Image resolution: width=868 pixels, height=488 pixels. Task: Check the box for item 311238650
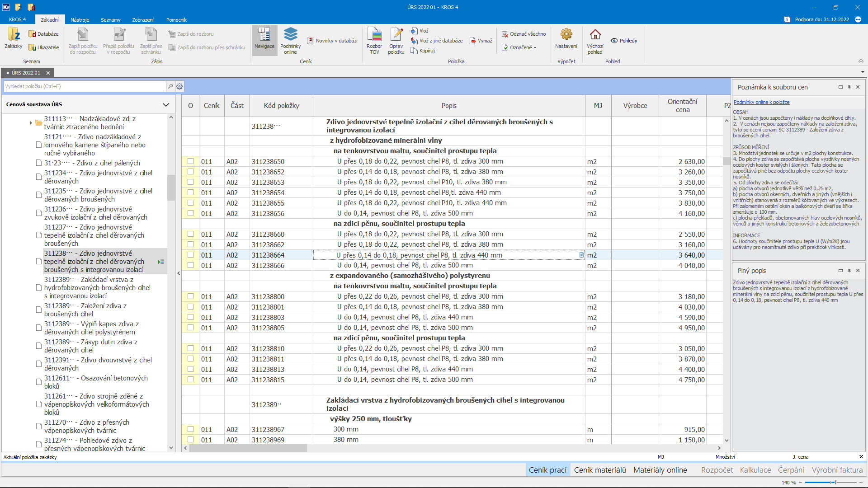pyautogui.click(x=190, y=161)
